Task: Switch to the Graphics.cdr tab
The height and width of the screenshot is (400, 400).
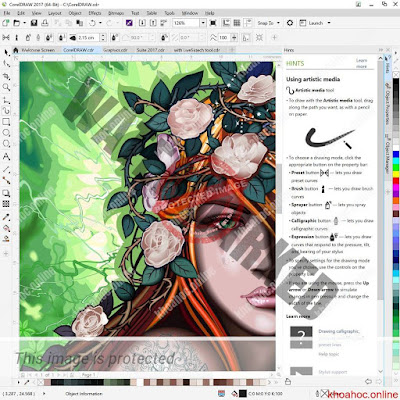Action: pyautogui.click(x=115, y=50)
